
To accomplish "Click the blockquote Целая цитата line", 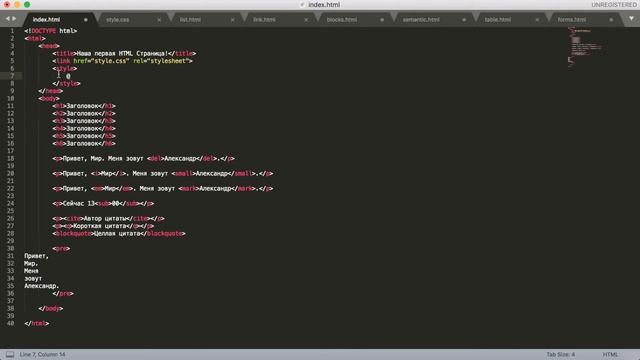I will (119, 233).
